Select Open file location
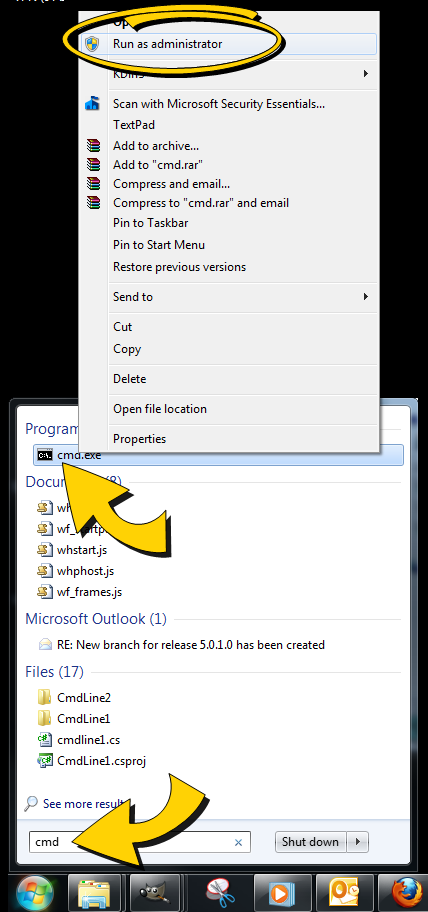Image resolution: width=428 pixels, height=912 pixels. tap(160, 409)
